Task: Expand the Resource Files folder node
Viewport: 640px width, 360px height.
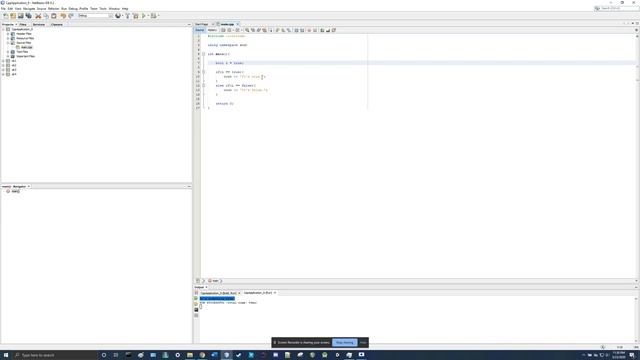Action: [8, 38]
